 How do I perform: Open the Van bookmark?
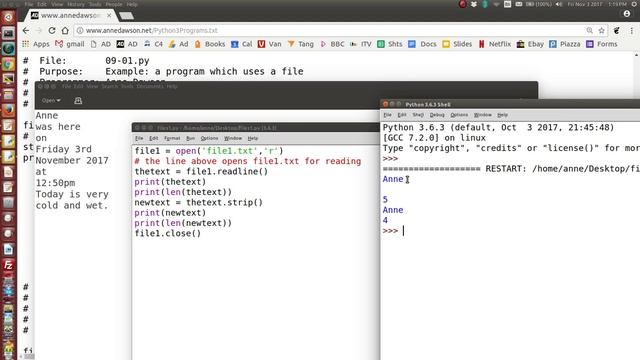coord(269,44)
